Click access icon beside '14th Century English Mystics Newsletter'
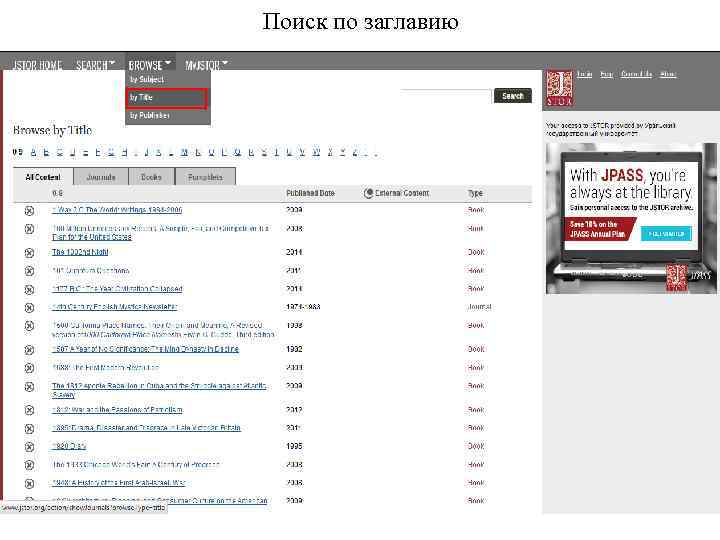 29,307
